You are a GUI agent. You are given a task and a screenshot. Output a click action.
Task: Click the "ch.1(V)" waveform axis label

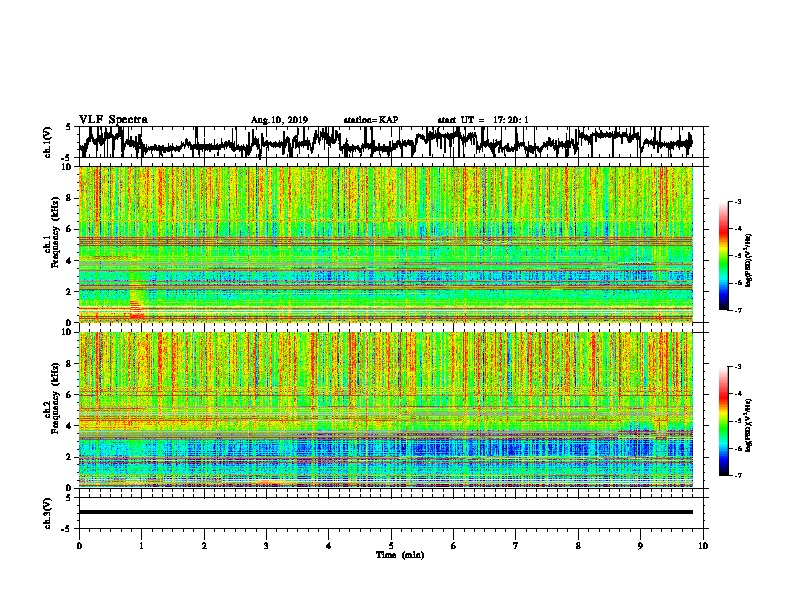48,142
